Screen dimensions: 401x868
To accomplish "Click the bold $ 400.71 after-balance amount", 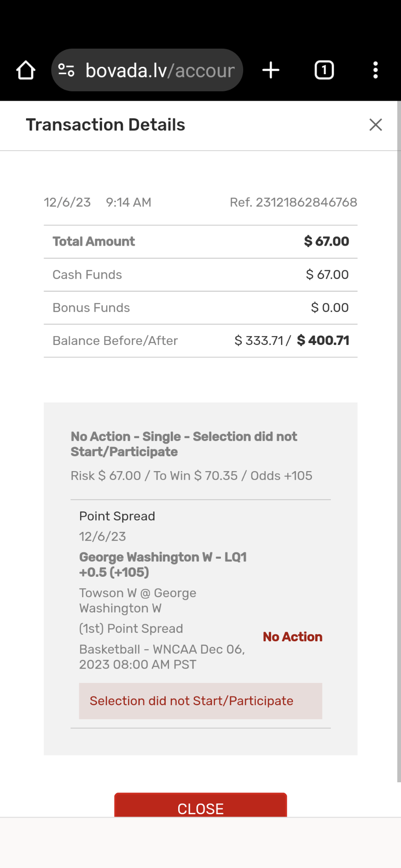I will [323, 341].
